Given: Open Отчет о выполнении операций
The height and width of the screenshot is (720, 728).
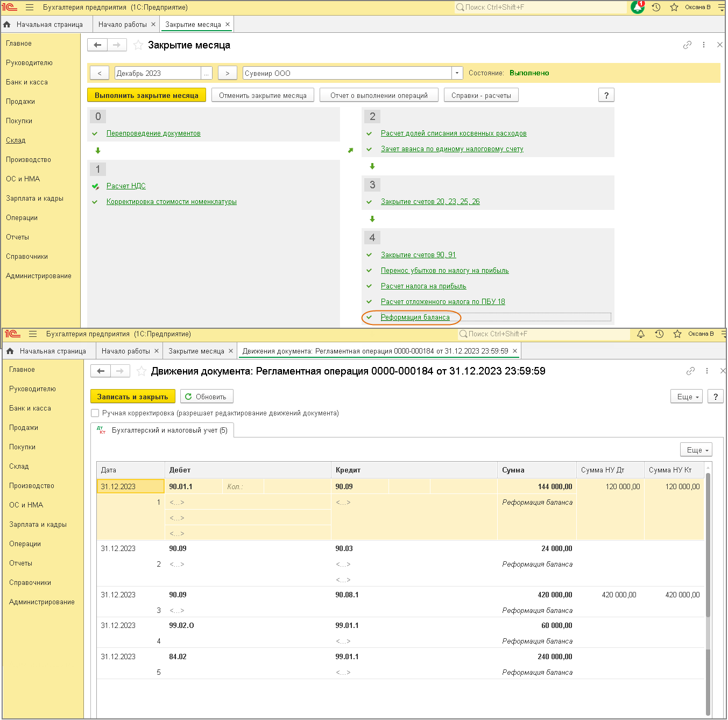Looking at the screenshot, I should tap(379, 95).
